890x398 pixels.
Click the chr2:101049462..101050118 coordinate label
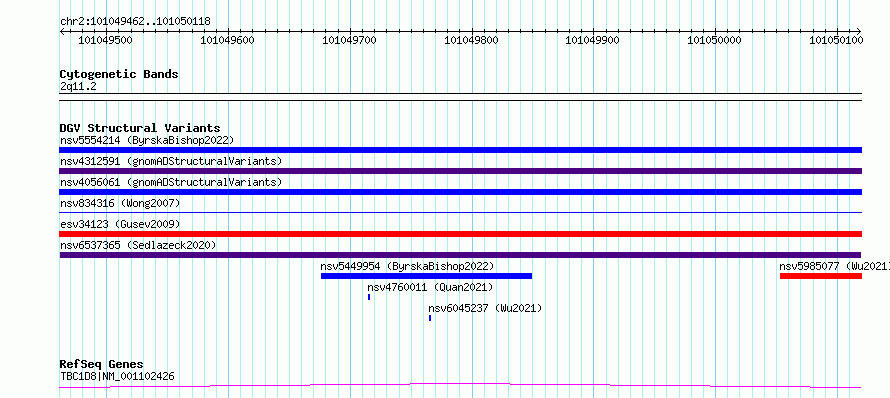[x=135, y=21]
